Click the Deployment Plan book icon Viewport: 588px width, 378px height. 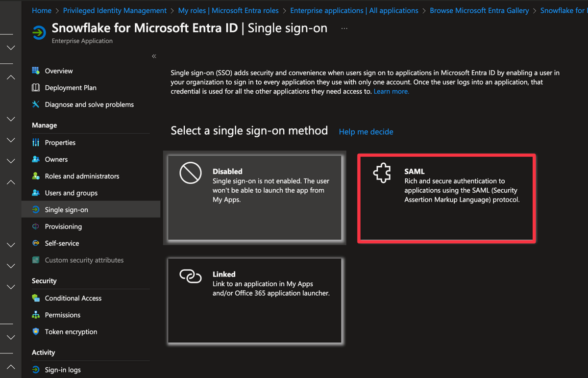point(36,88)
